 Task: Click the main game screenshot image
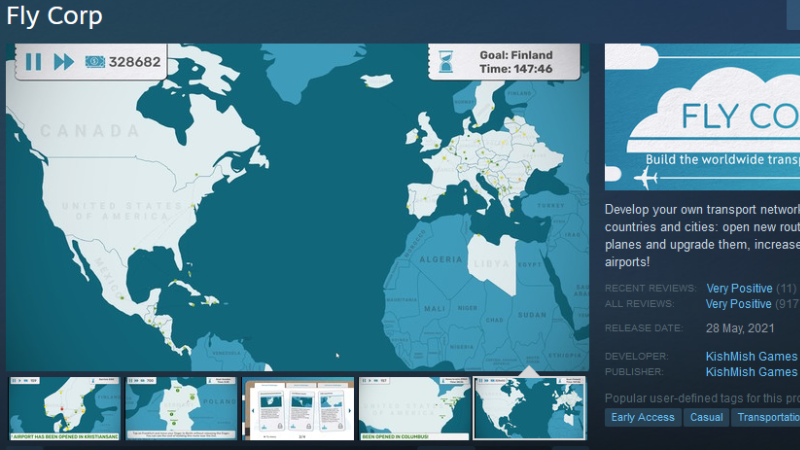pyautogui.click(x=297, y=207)
